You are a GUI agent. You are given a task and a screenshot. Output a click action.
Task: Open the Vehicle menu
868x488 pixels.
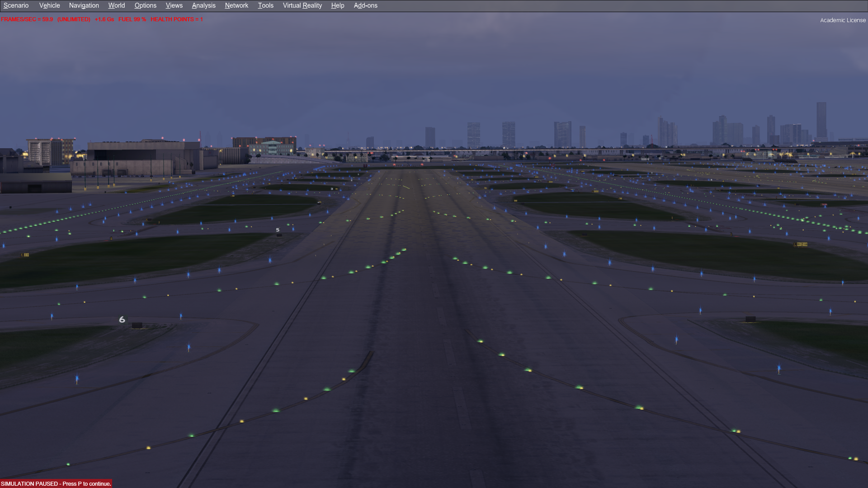click(x=49, y=5)
